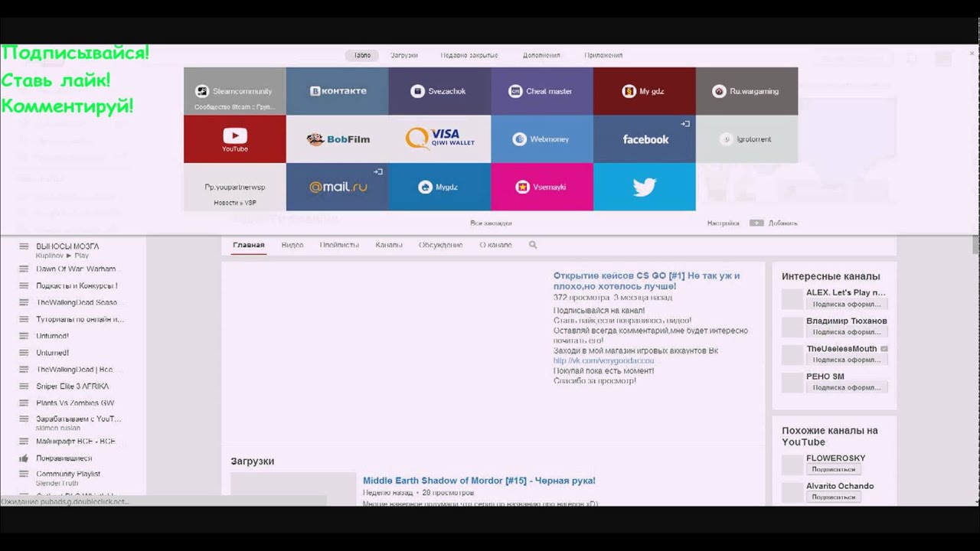
Task: Open the Webmoney speed dial tile
Action: pyautogui.click(x=542, y=139)
